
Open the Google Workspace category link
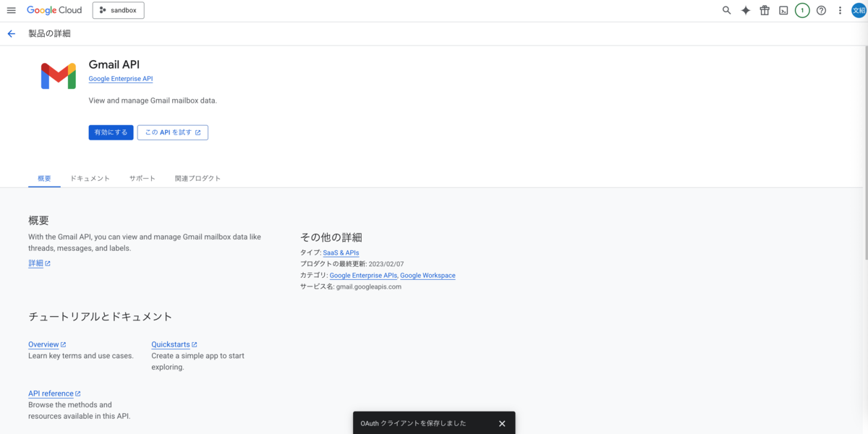(x=427, y=276)
